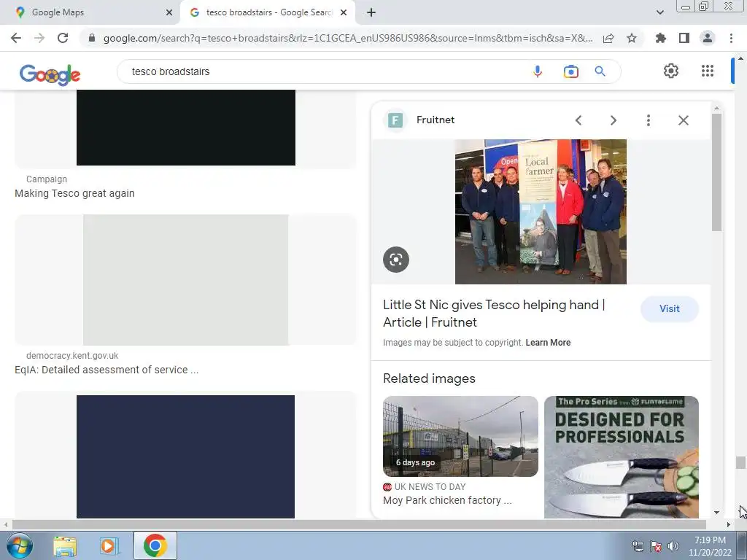Viewport: 747px width, 560px height.
Task: Close the Fruitnet image preview panel
Action: [x=684, y=120]
